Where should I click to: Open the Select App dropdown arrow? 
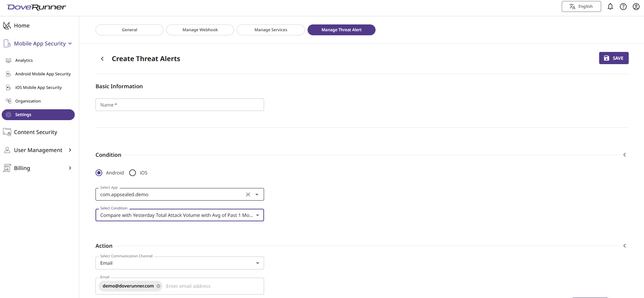pos(257,194)
